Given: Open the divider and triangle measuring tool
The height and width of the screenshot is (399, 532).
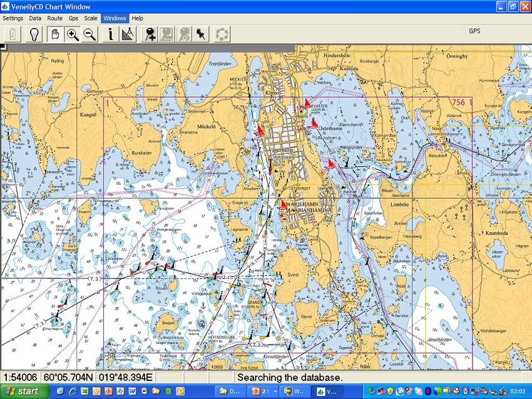Looking at the screenshot, I should click(x=128, y=34).
